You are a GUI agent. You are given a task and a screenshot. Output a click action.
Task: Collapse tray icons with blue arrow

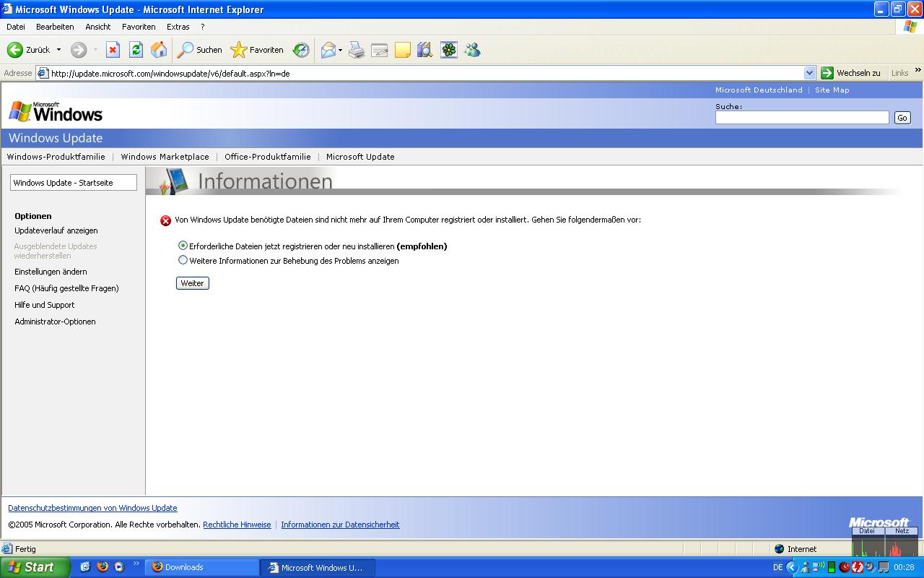point(792,567)
